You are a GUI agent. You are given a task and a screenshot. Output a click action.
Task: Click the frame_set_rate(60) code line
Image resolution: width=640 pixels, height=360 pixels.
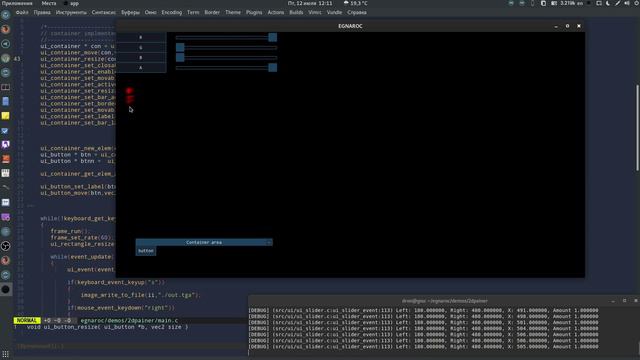pyautogui.click(x=82, y=238)
